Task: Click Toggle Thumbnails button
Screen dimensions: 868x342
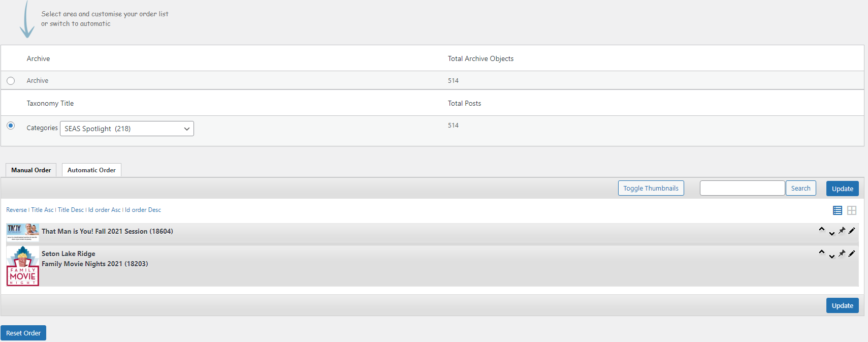Action: (x=651, y=188)
